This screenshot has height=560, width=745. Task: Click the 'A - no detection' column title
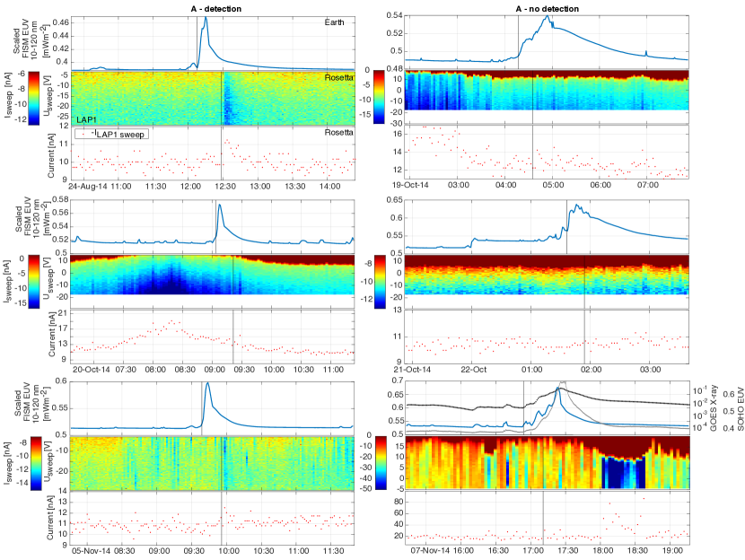[x=547, y=9]
